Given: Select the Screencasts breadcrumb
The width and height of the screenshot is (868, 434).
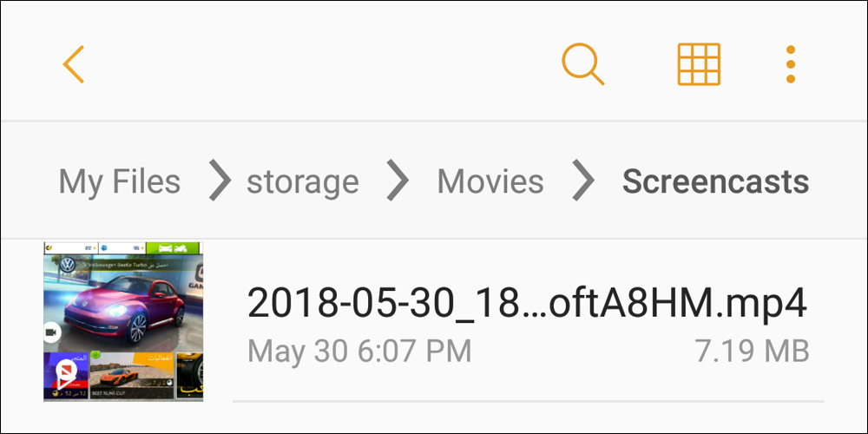Looking at the screenshot, I should [715, 181].
